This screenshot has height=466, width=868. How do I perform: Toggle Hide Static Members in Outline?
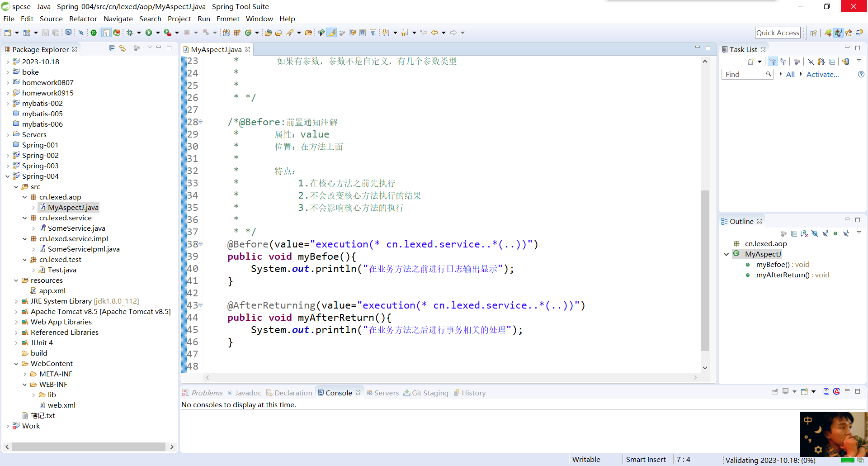(x=825, y=233)
